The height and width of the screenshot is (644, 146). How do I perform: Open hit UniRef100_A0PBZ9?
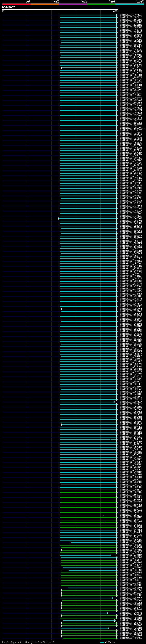point(131,15)
